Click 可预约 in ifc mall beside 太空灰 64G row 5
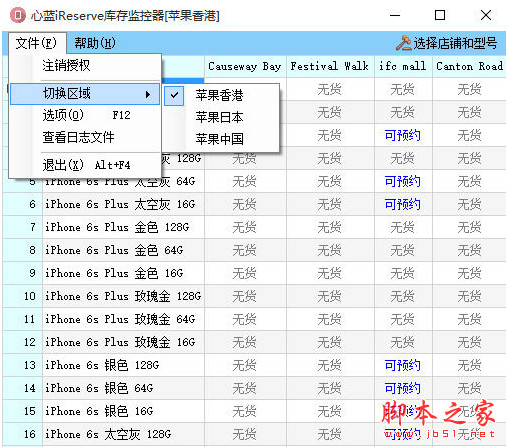The width and height of the screenshot is (507, 447). point(402,181)
